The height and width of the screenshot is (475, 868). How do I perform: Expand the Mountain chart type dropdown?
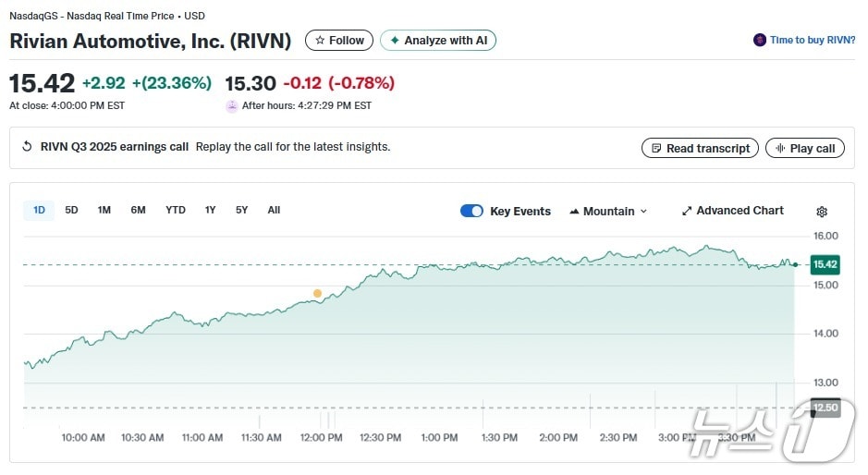click(608, 211)
